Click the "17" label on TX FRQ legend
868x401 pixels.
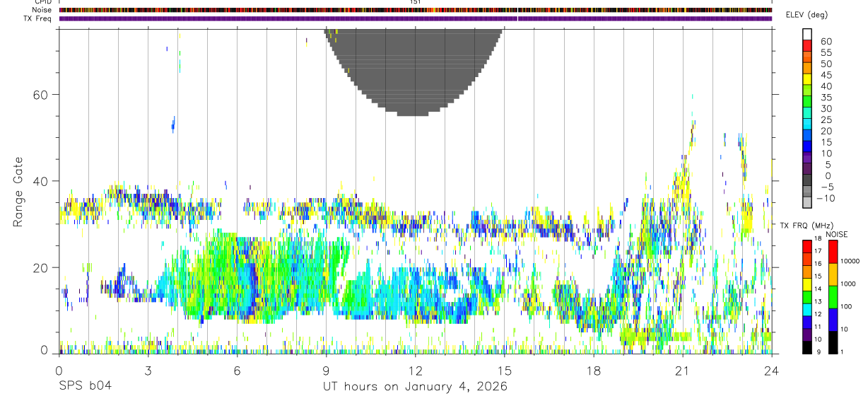(x=816, y=251)
